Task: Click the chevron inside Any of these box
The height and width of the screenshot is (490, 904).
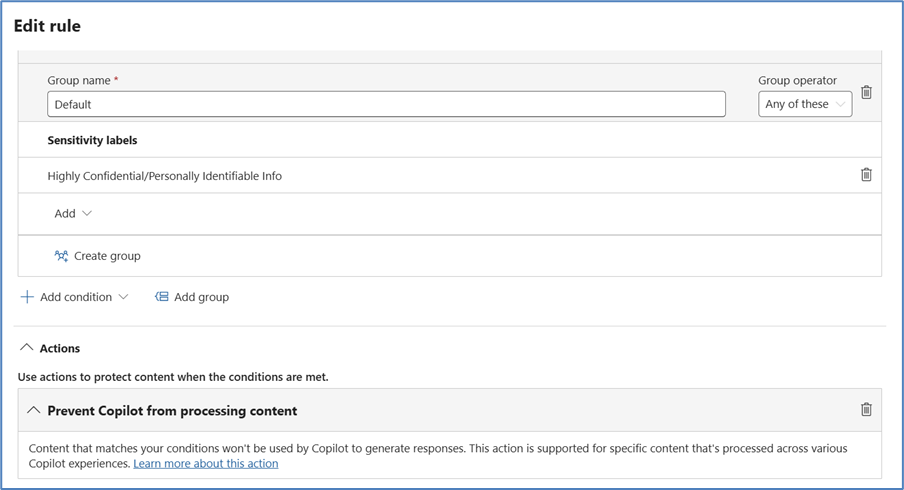Action: [x=840, y=104]
